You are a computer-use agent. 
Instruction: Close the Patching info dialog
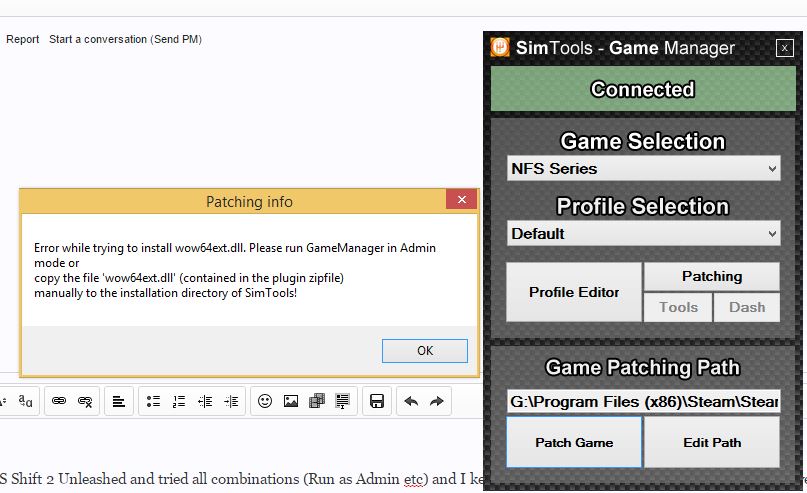[462, 200]
